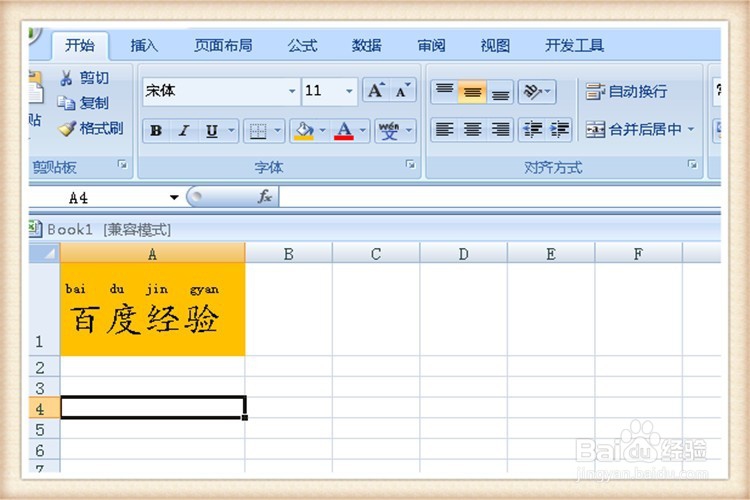Align text to top of cell
This screenshot has width=750, height=500.
pos(444,91)
